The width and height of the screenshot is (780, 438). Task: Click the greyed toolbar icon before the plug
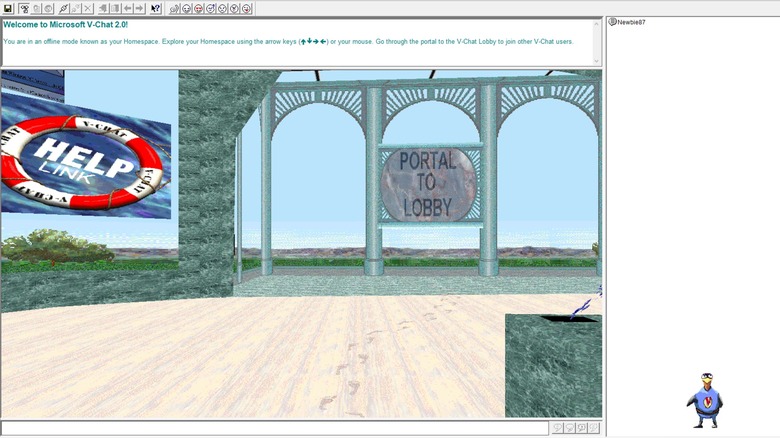click(x=48, y=8)
